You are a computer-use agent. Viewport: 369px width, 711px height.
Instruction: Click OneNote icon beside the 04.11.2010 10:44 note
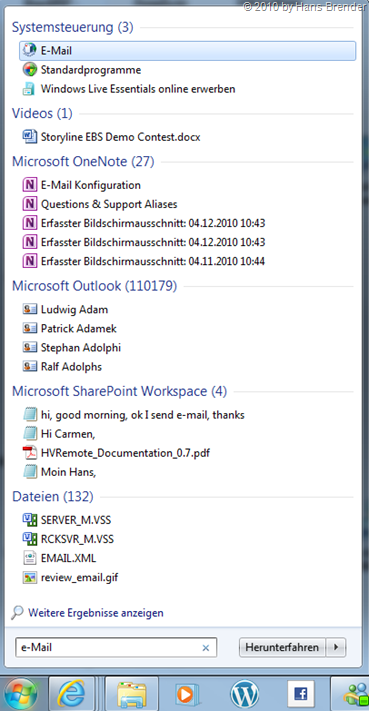pyautogui.click(x=29, y=261)
